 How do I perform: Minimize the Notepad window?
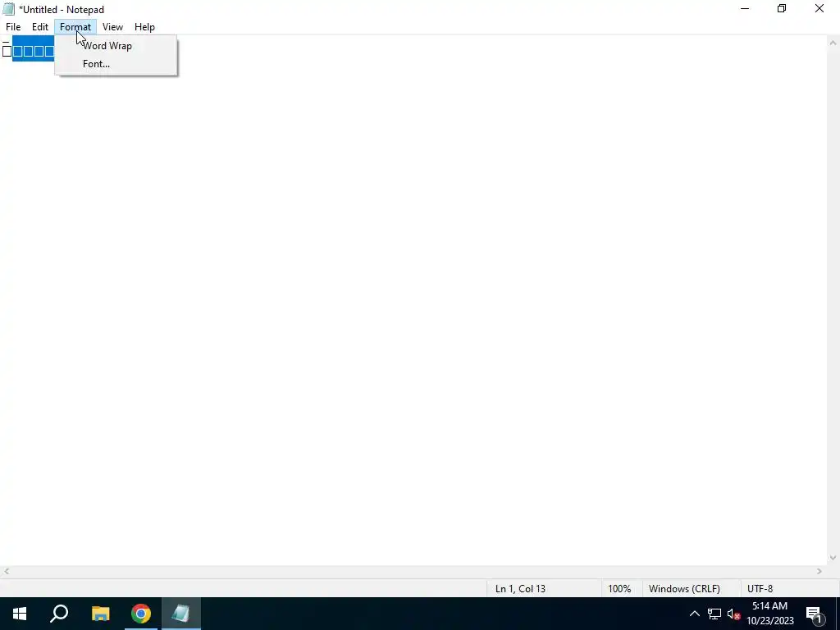click(745, 9)
